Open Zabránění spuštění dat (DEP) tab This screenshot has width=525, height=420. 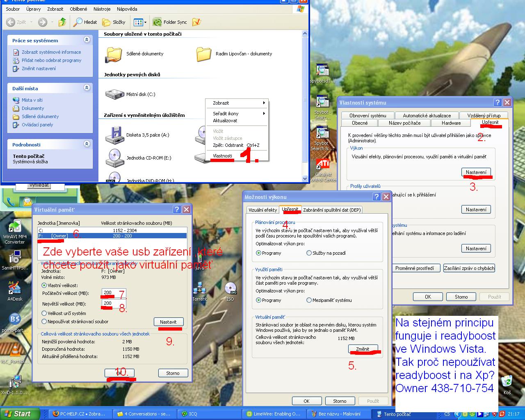(332, 210)
